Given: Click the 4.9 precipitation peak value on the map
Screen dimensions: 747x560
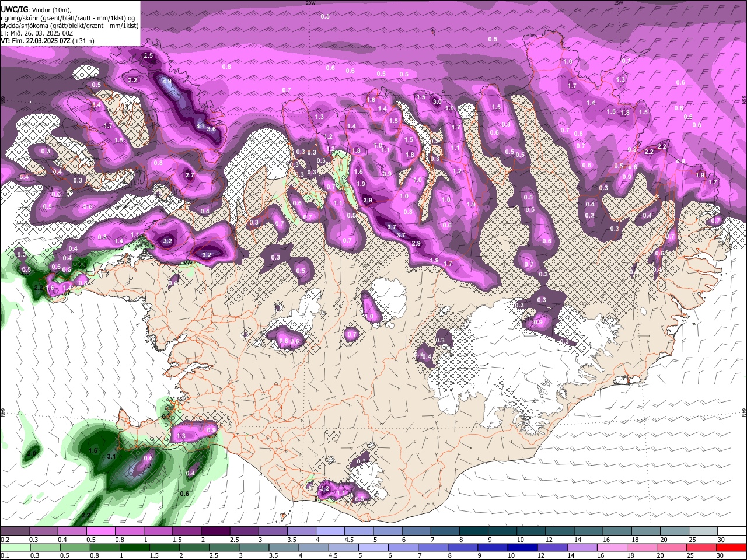Looking at the screenshot, I should pos(167,82).
